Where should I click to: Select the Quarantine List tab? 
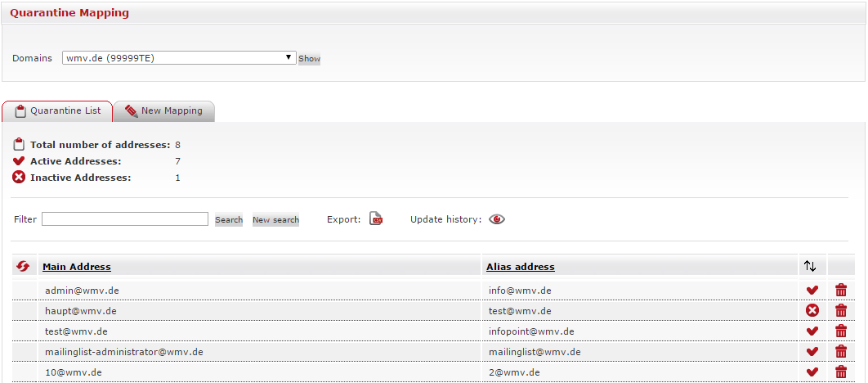coord(57,111)
